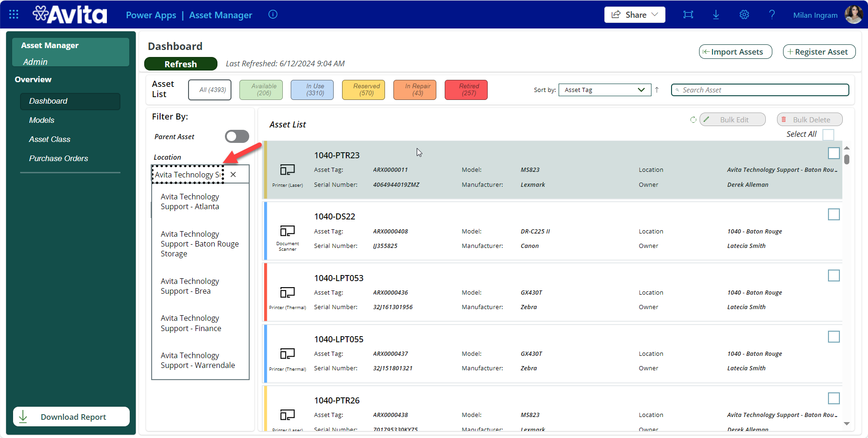The image size is (868, 438).
Task: Click the asset list reload icon
Action: (693, 120)
